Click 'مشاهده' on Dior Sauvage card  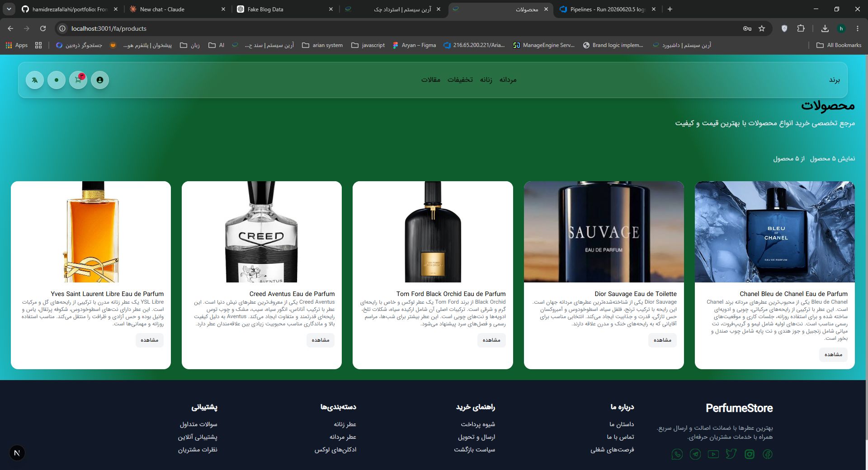coord(662,340)
